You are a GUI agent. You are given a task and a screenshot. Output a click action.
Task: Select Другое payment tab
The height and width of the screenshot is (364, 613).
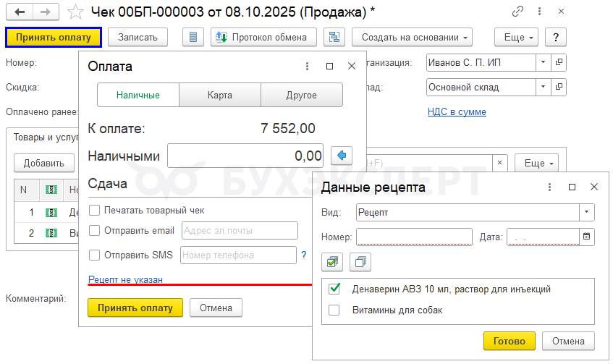[301, 95]
